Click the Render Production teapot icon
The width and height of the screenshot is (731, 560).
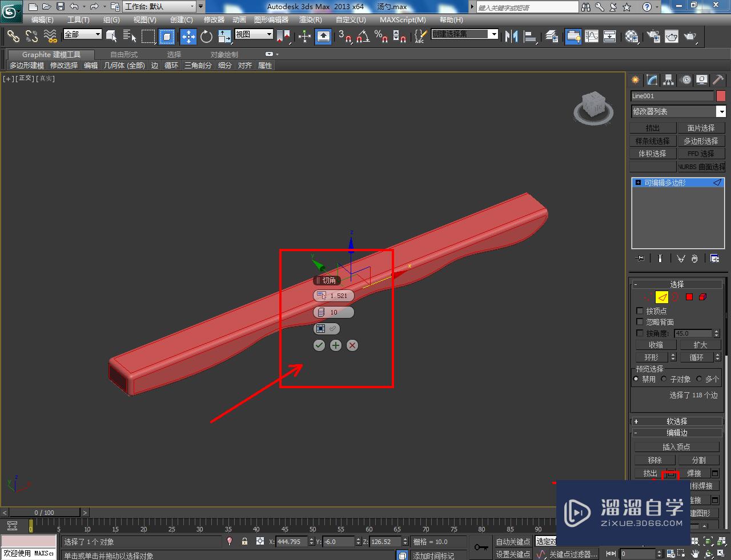coord(690,37)
